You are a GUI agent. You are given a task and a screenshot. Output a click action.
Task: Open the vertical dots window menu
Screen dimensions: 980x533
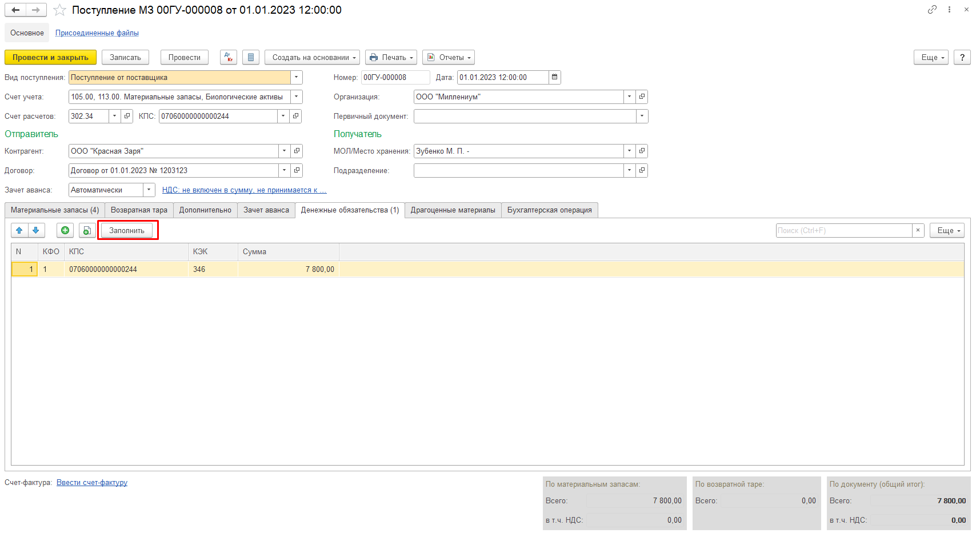pos(949,10)
